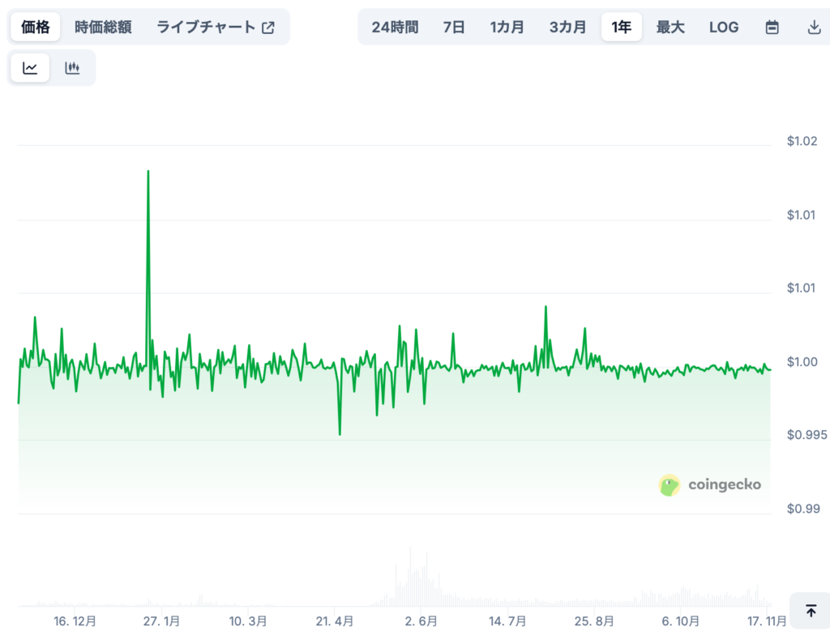Open the calendar date range icon
830x644 pixels.
click(x=771, y=27)
